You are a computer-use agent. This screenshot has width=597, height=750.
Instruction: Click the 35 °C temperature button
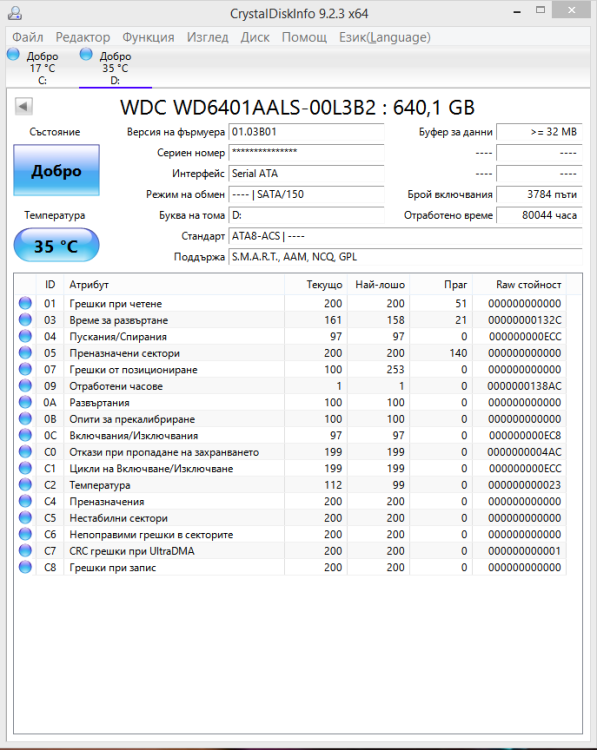click(x=56, y=245)
